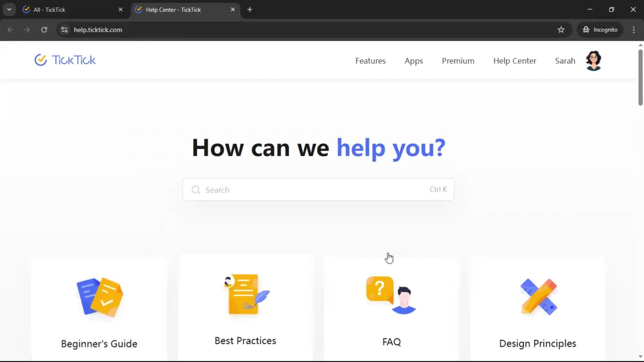
Task: Click the page vertical scrollbar thumb
Action: (640, 78)
